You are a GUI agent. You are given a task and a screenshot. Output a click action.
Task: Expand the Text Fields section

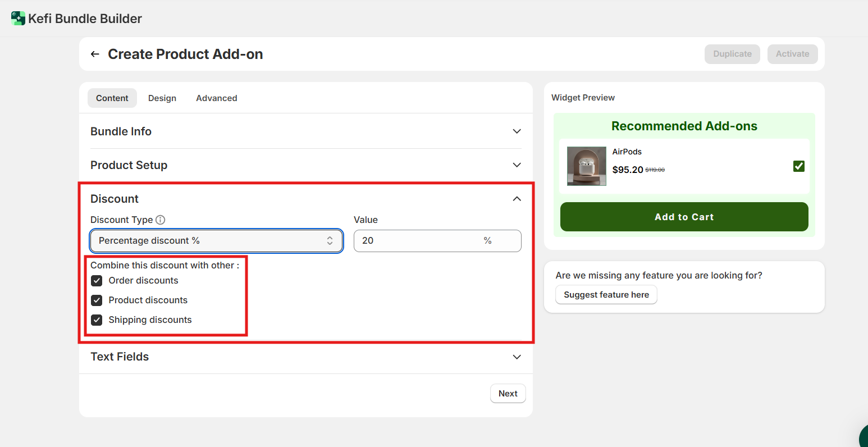click(517, 357)
